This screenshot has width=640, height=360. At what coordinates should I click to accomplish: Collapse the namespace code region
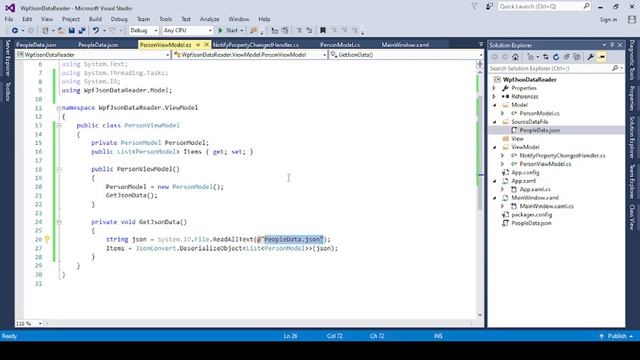[x=59, y=108]
